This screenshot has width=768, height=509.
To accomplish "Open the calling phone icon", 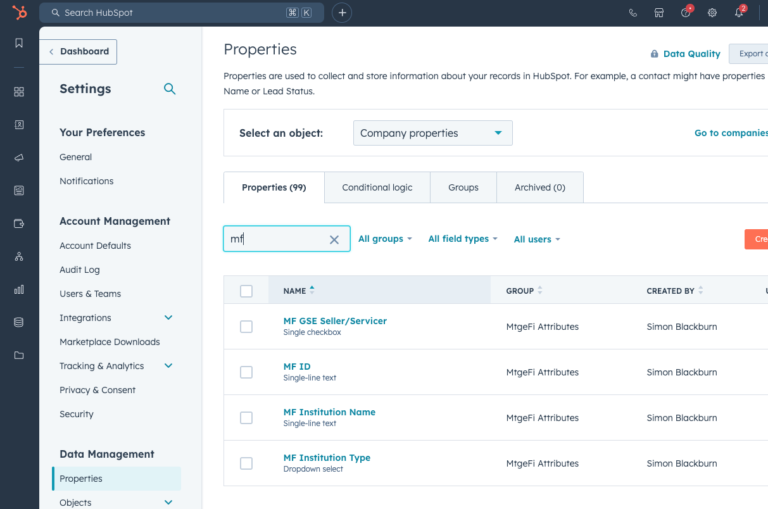I will click(x=633, y=13).
